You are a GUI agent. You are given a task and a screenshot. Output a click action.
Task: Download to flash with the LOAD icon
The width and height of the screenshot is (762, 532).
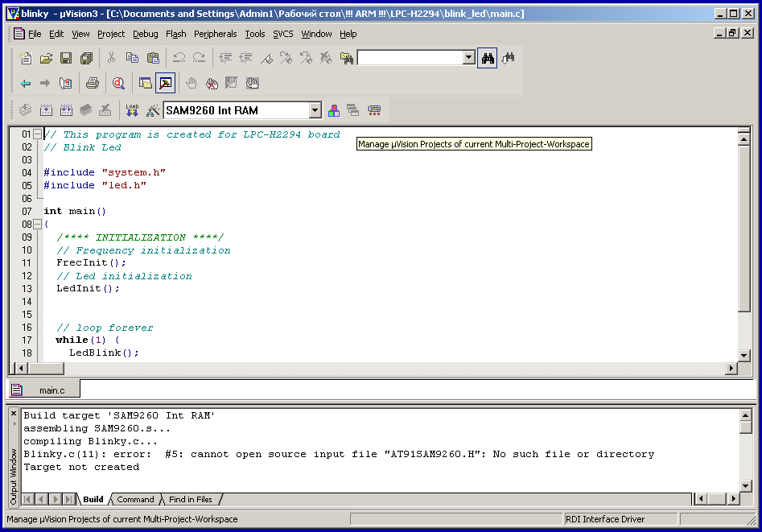click(x=132, y=110)
